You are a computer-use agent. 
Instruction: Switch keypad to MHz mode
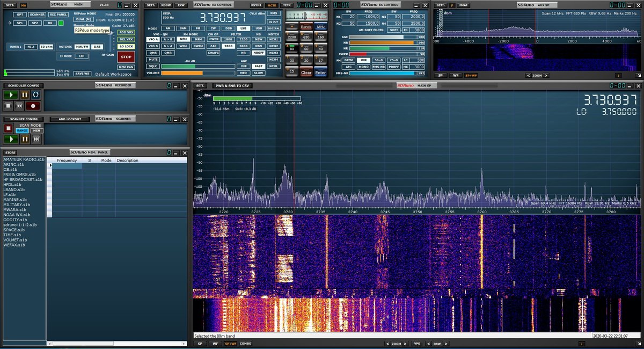(x=320, y=26)
